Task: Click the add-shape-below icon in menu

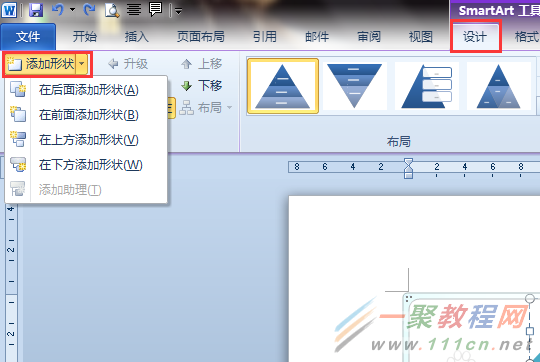Action: (18, 164)
